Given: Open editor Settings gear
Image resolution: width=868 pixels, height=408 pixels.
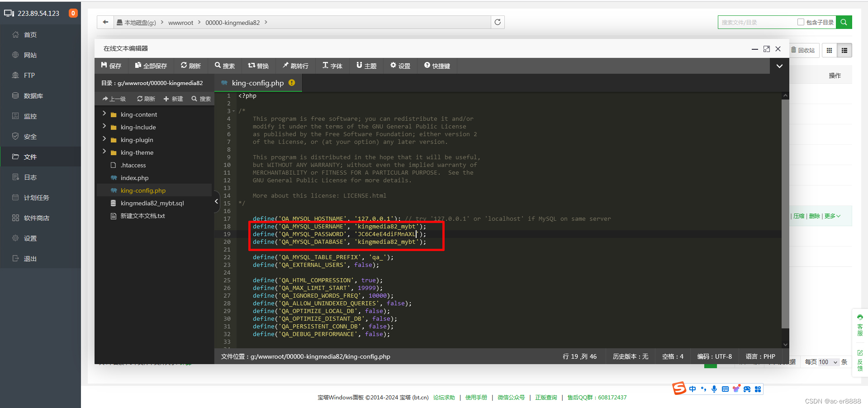Looking at the screenshot, I should [400, 66].
